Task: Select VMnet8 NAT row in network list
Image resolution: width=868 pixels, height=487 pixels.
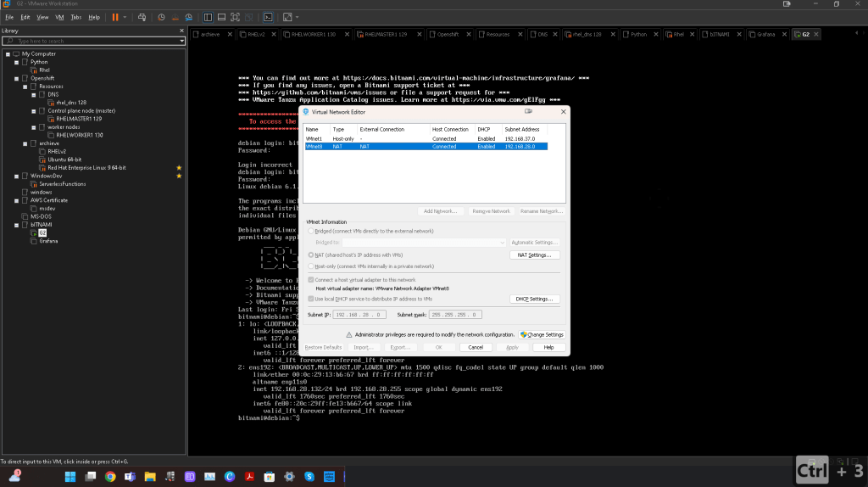Action: pyautogui.click(x=426, y=146)
